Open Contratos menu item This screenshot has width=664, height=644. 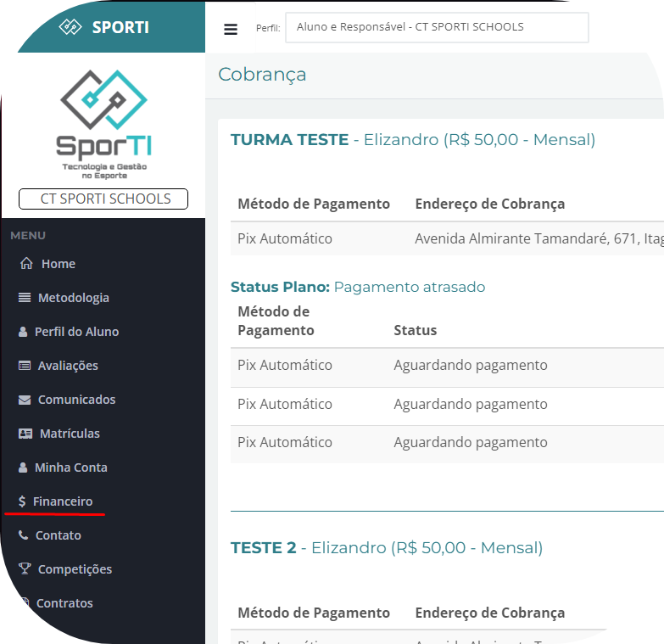(64, 603)
